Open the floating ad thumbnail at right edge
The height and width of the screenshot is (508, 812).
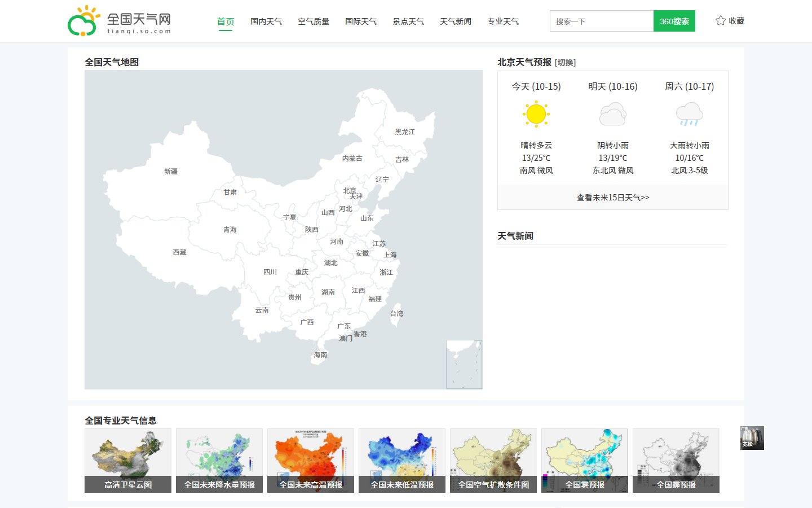pyautogui.click(x=752, y=438)
